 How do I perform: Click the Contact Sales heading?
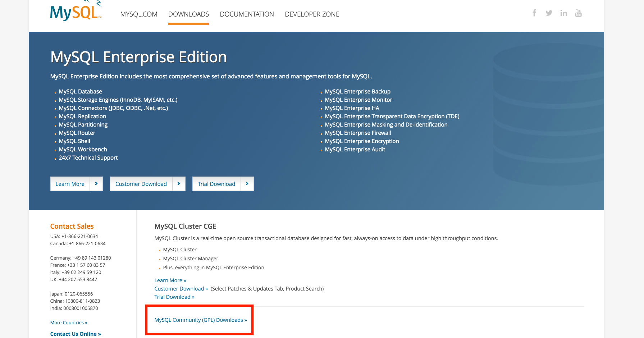coord(72,226)
